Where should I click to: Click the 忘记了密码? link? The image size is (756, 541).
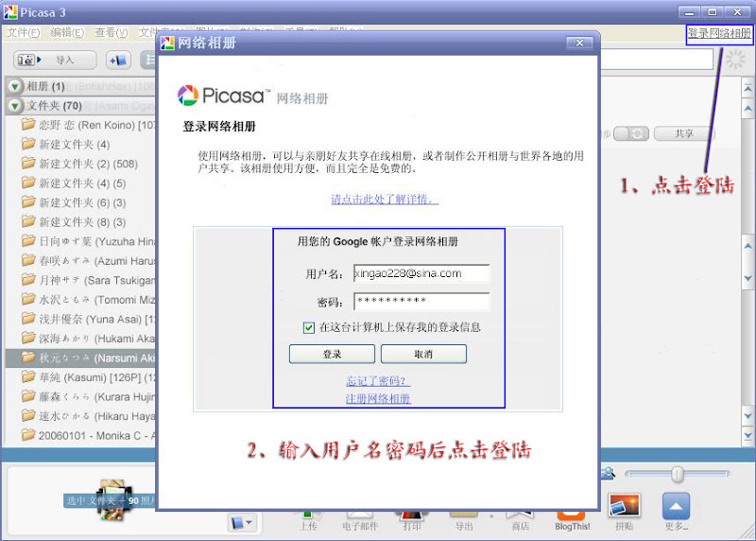pyautogui.click(x=378, y=381)
